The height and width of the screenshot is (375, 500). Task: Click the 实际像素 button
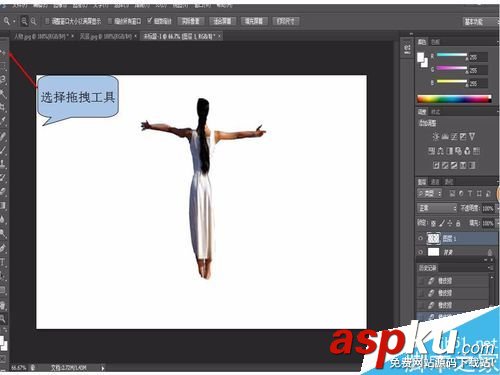coord(191,21)
